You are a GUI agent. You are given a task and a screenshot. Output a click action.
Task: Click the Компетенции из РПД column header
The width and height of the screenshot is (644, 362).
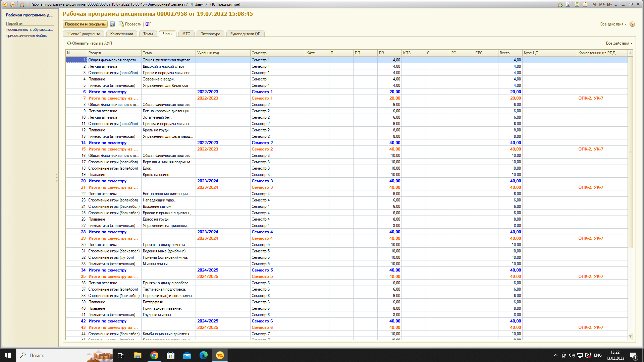pos(602,53)
